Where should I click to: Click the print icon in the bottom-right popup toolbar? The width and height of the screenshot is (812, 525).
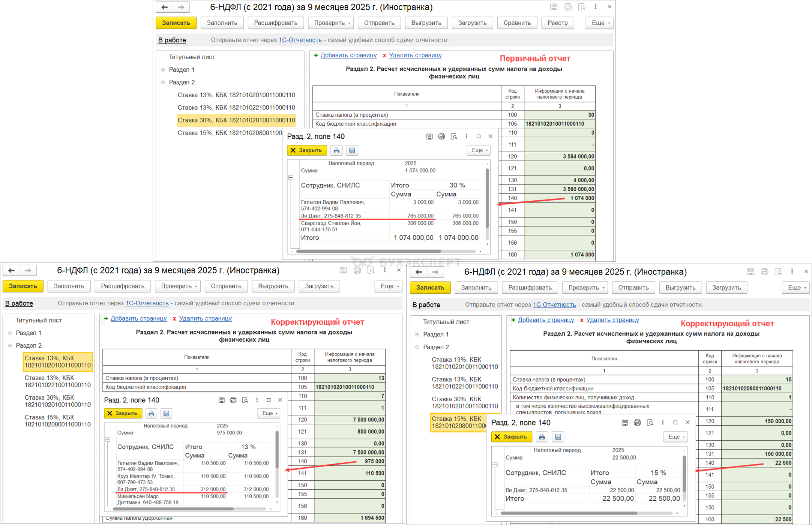542,437
